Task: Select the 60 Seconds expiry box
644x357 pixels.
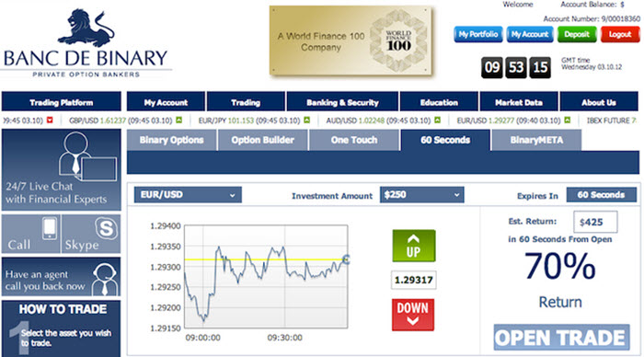Action: click(x=601, y=195)
